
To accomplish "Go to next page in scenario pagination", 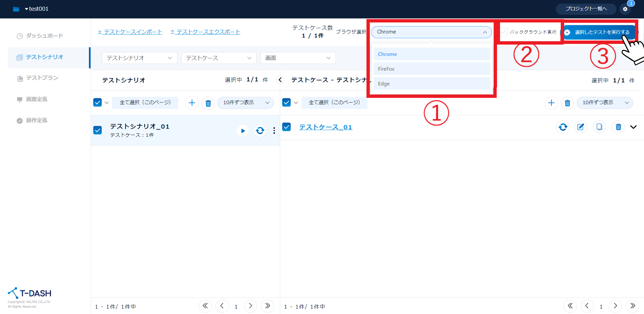I will 250,306.
